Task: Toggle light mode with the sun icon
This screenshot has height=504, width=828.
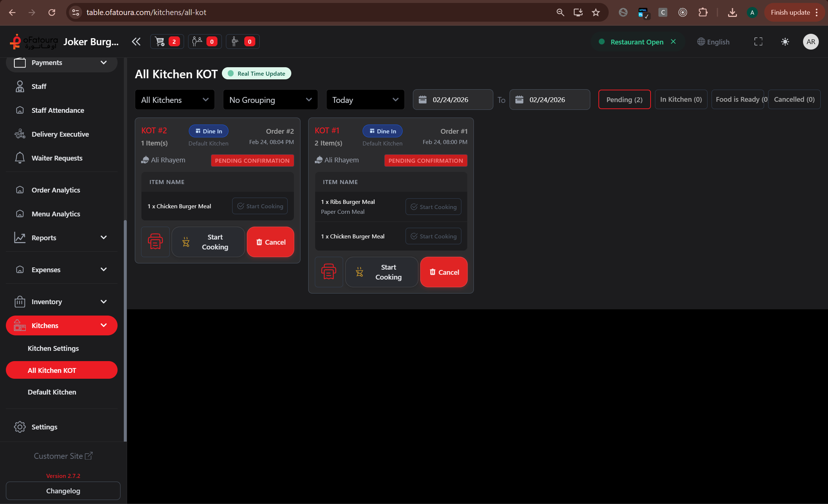Action: [785, 42]
